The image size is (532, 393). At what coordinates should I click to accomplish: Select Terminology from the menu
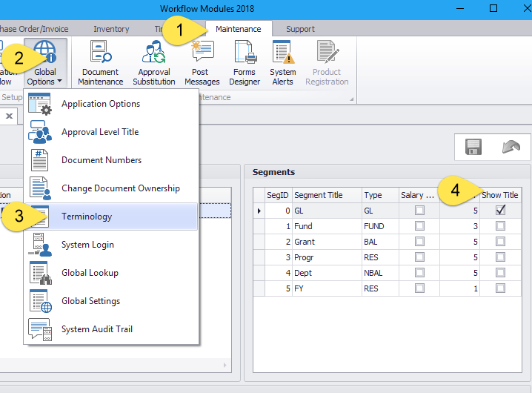[87, 217]
